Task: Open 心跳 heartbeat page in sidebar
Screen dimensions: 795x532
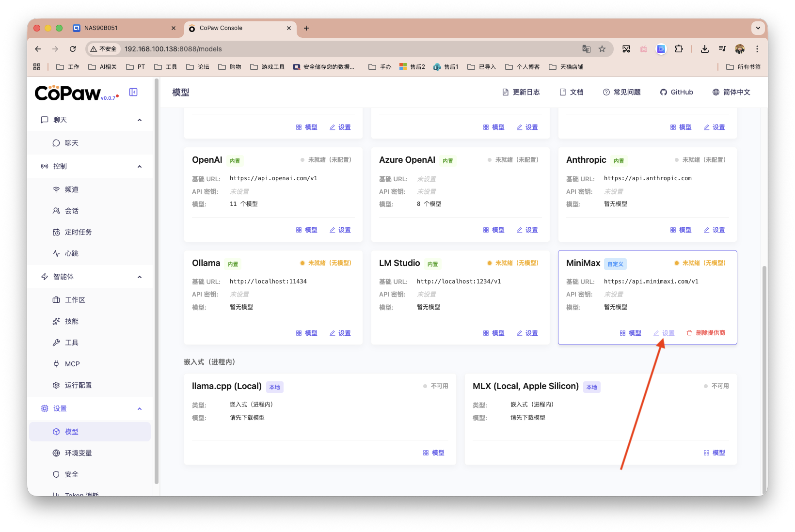Action: click(x=71, y=253)
